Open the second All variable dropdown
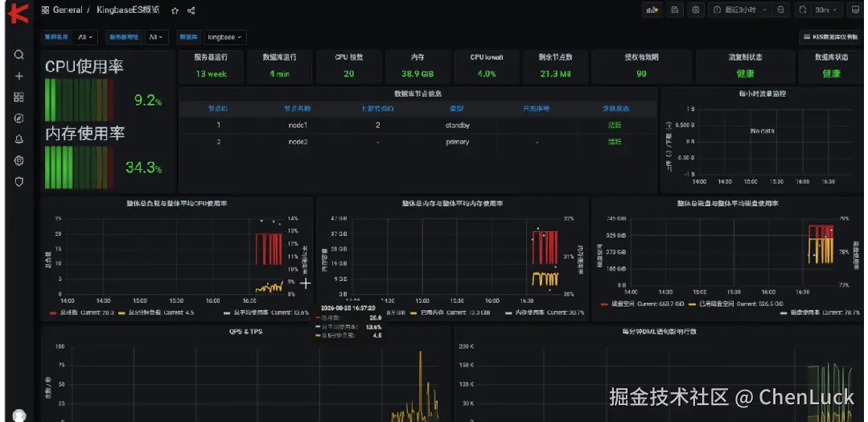 157,37
